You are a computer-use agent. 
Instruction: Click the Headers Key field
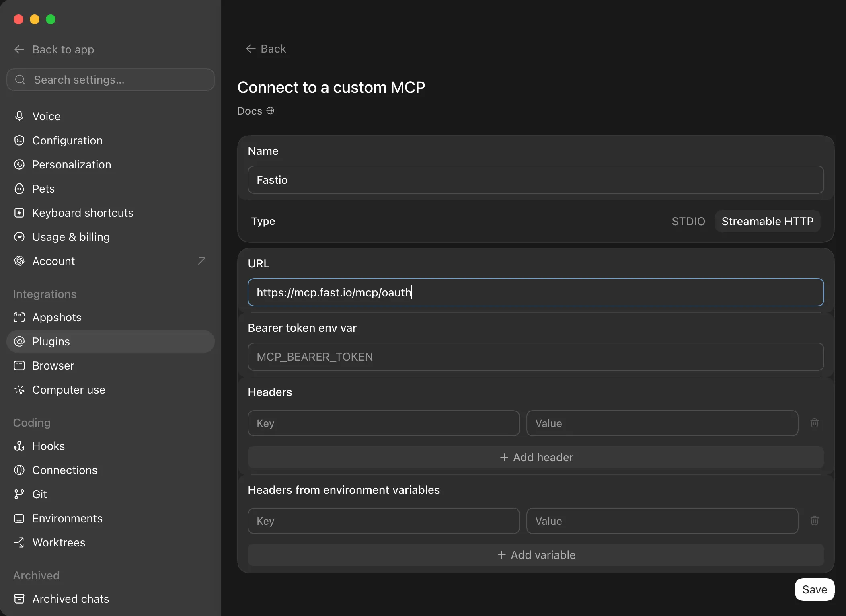[384, 423]
